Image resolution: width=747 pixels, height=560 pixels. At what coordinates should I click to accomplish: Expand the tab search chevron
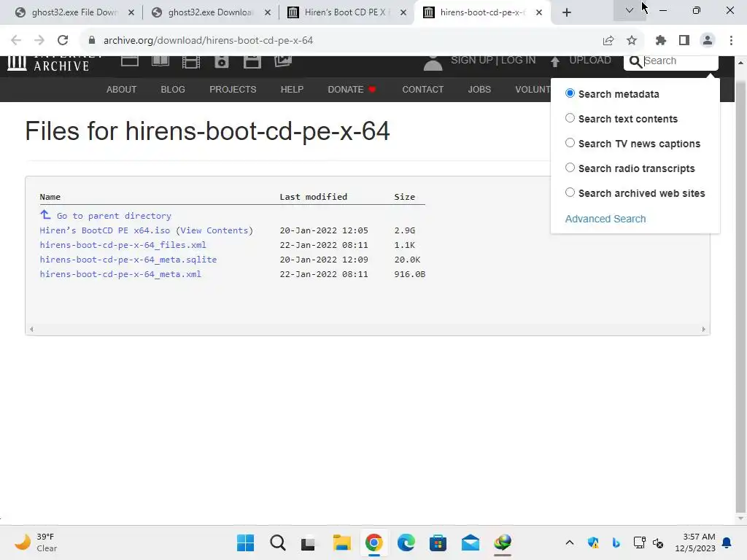tap(630, 10)
